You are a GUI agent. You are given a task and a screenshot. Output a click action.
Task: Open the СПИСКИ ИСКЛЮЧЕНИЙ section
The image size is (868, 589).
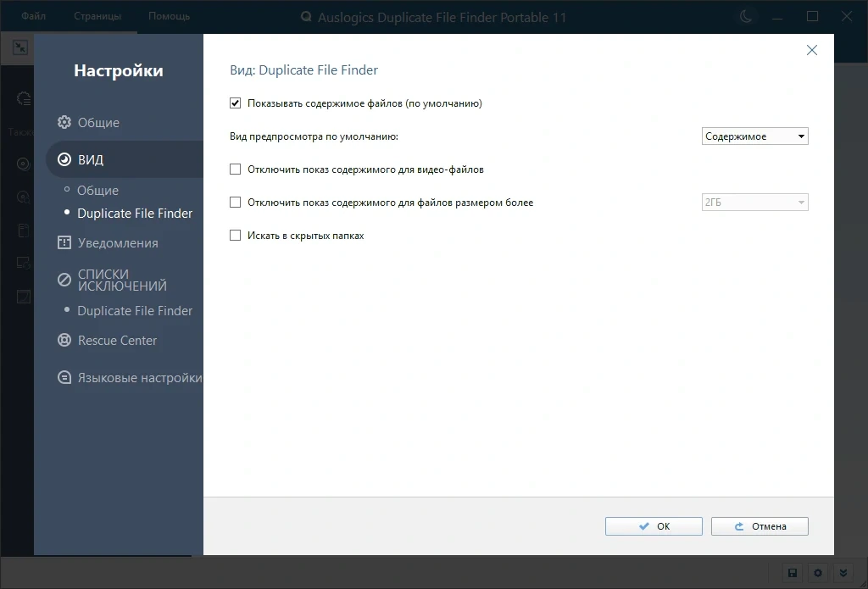(112, 281)
